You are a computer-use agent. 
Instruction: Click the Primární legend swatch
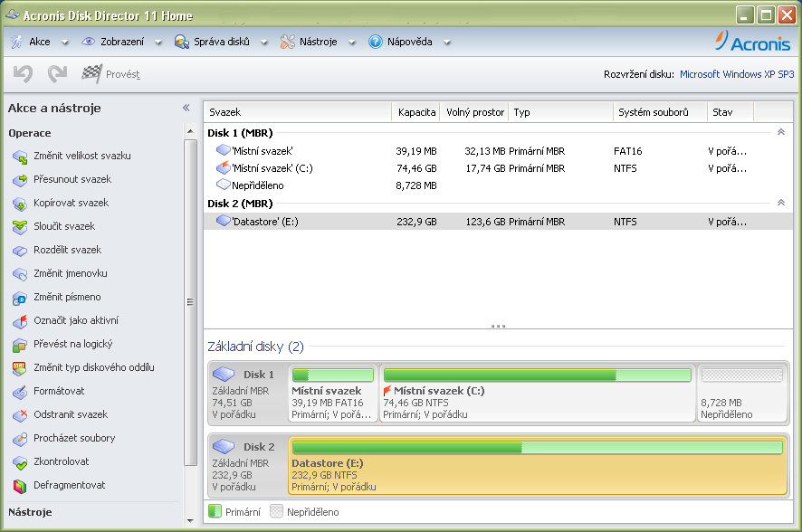215,511
